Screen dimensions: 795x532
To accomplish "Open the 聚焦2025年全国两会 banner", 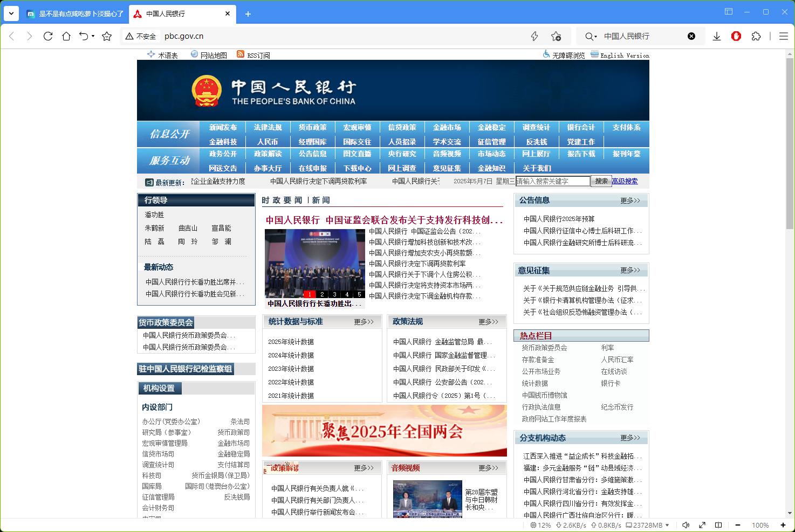I will tap(385, 431).
